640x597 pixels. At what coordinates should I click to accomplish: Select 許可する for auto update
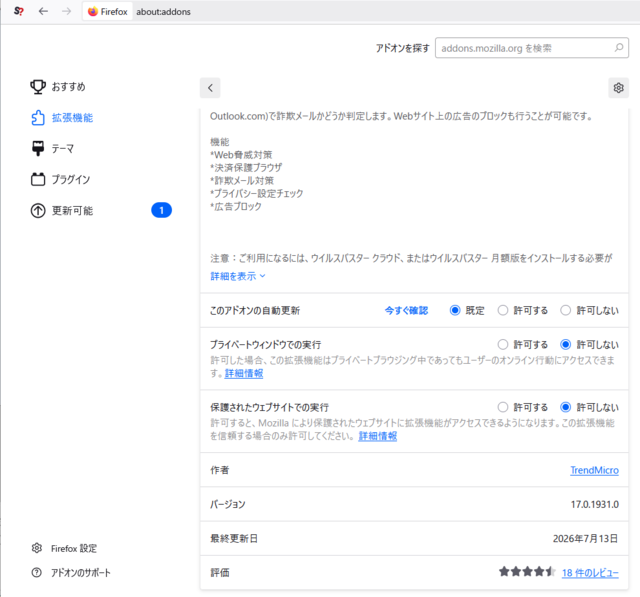503,311
